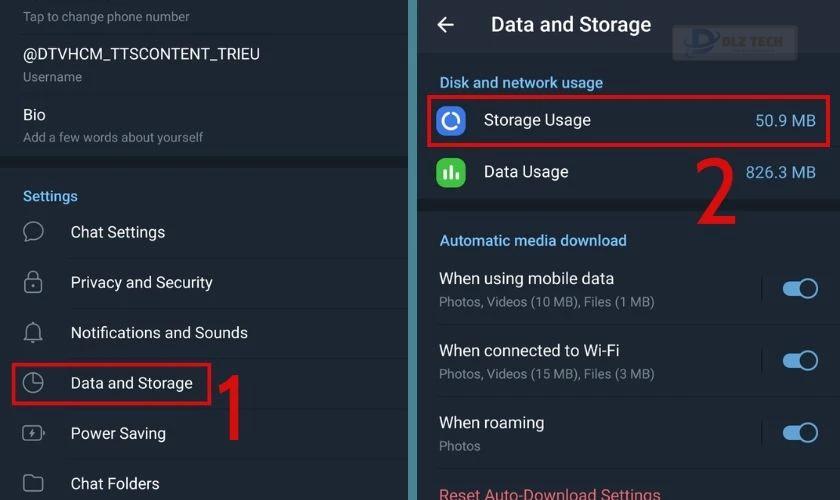
Task: Tap Reset Auto-Download Settings
Action: pyautogui.click(x=550, y=494)
